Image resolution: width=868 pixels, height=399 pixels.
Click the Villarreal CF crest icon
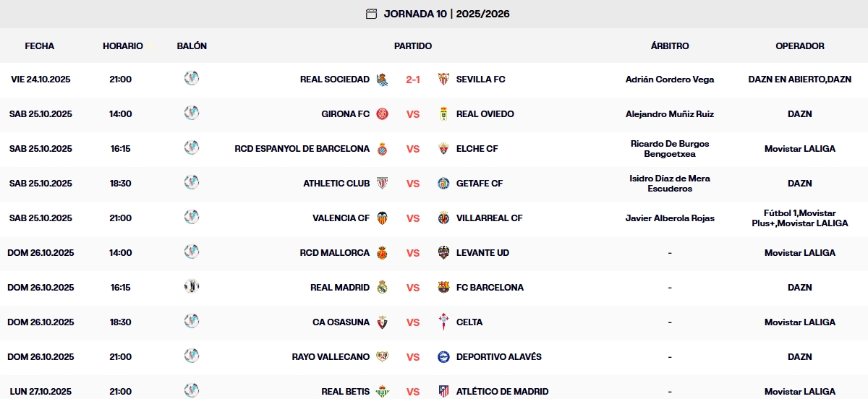click(443, 218)
